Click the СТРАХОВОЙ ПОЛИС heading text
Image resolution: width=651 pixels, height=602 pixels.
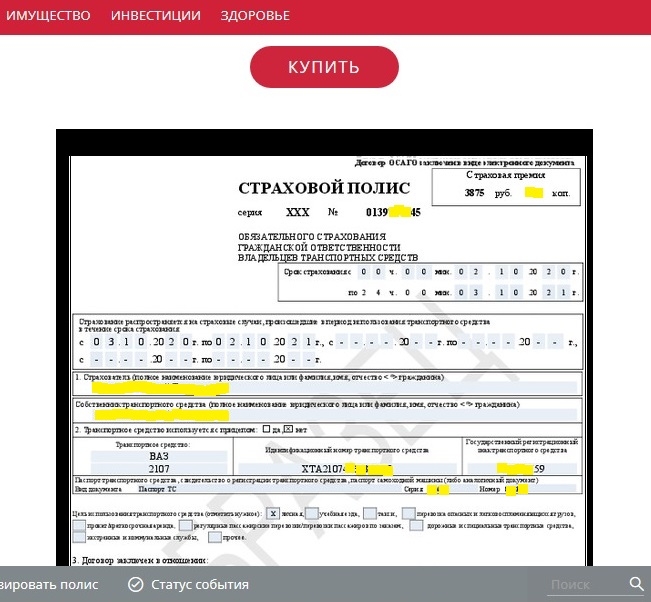pos(324,188)
